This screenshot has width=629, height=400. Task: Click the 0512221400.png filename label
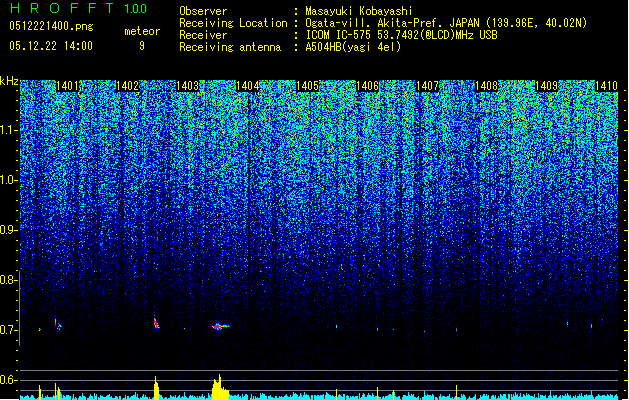[51, 26]
